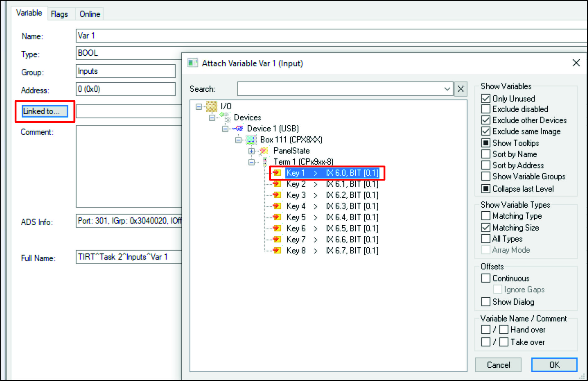The width and height of the screenshot is (588, 381).
Task: Enable the Sort by Name checkbox
Action: point(485,154)
